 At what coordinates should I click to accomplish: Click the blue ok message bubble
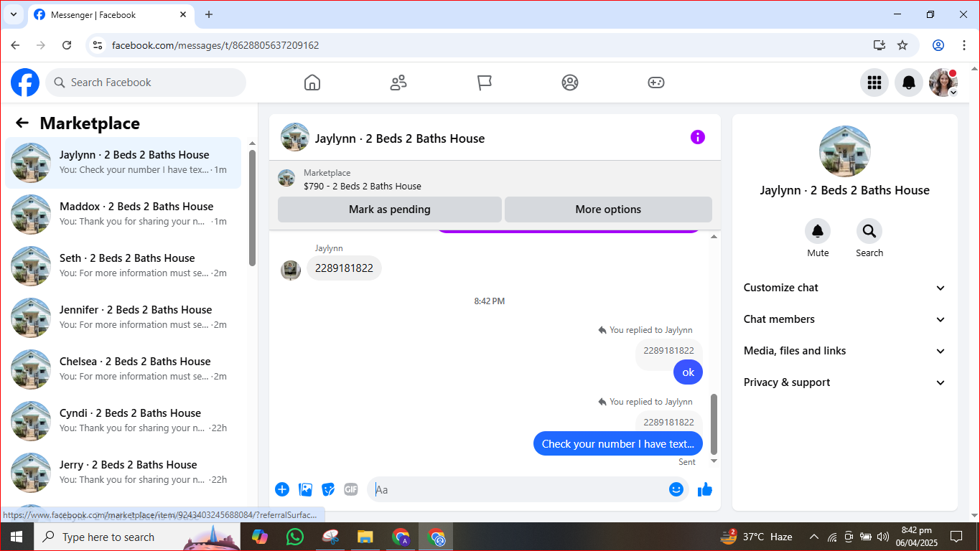pos(688,372)
